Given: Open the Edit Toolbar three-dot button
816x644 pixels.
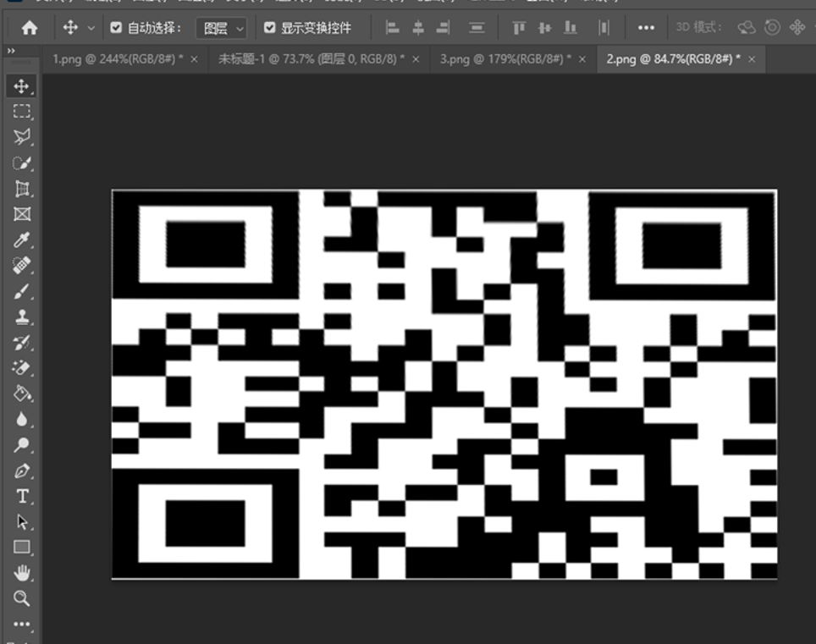Looking at the screenshot, I should 21,624.
